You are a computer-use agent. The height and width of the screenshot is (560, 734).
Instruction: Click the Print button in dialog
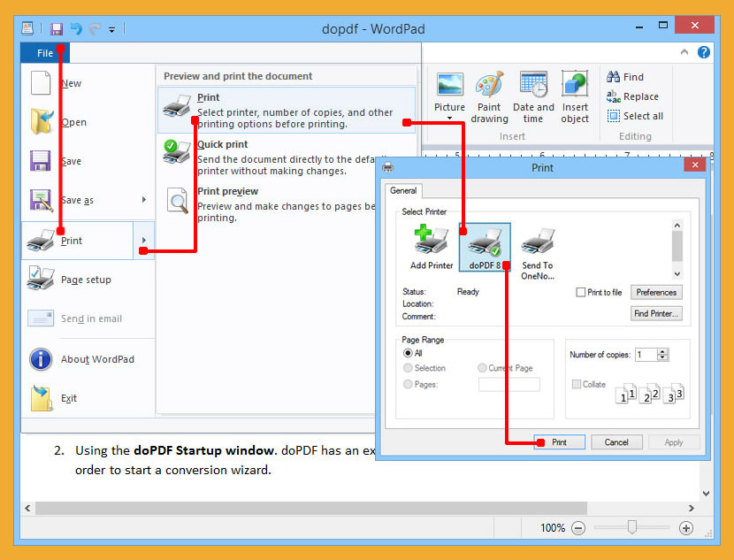tap(560, 442)
